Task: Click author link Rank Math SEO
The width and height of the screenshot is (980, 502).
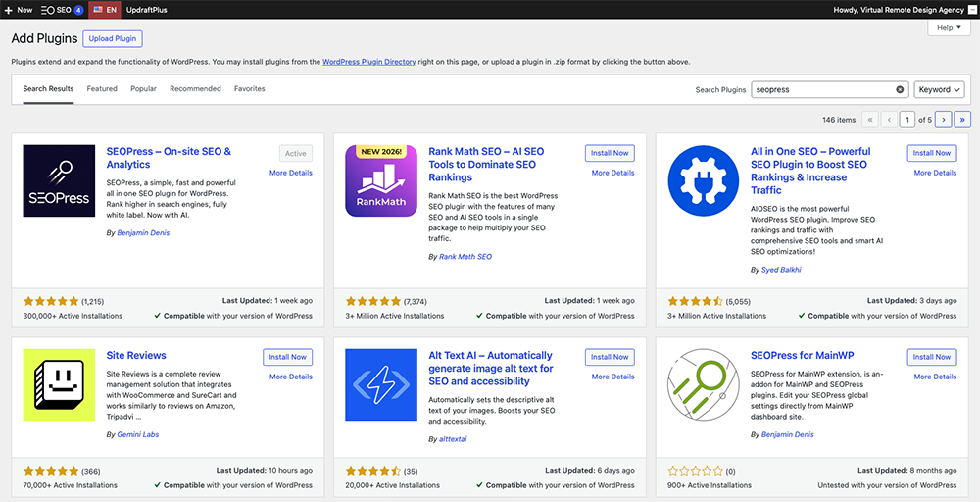Action: tap(465, 256)
